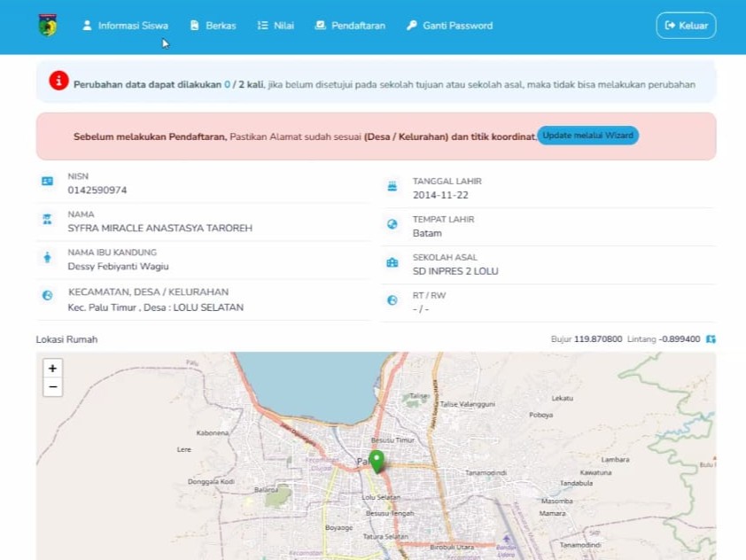Click the globe icon beside Tempat Lahir

click(x=392, y=224)
